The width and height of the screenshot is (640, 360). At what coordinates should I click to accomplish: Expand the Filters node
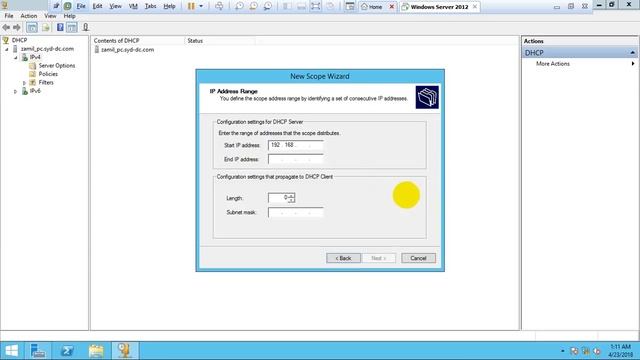pos(24,83)
